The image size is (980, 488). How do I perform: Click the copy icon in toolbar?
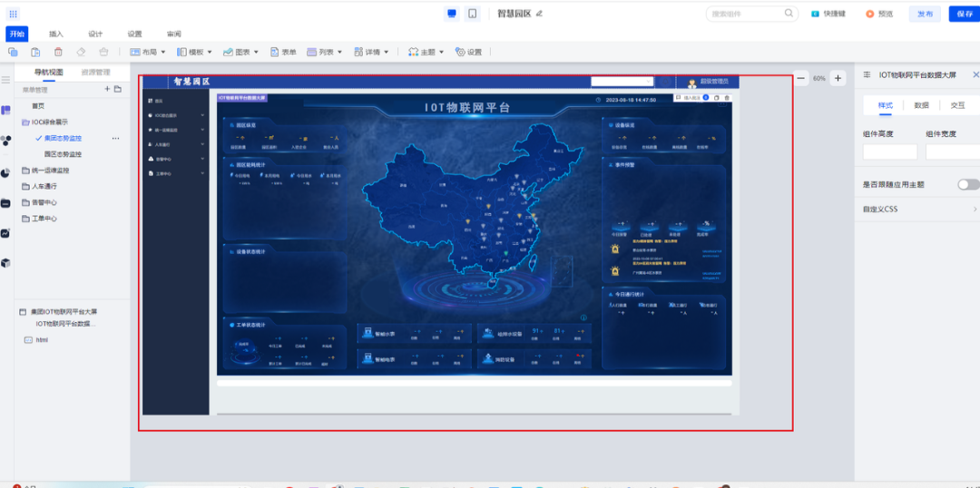tap(13, 52)
